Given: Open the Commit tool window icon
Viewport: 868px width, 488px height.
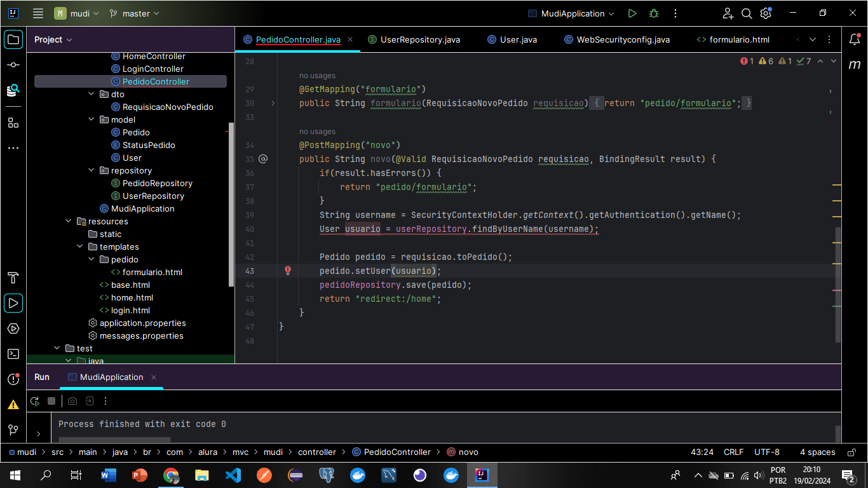Looking at the screenshot, I should coord(13,65).
